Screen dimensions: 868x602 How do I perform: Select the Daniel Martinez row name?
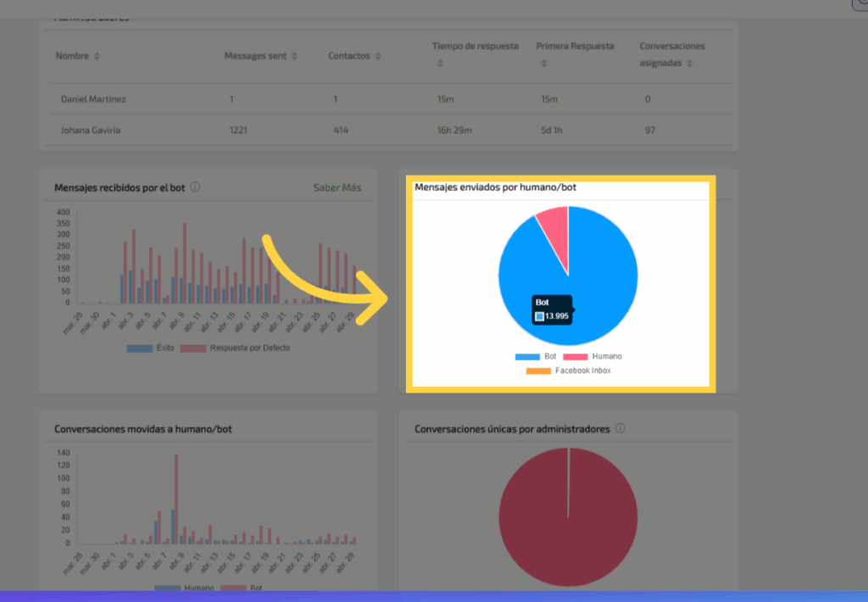pos(93,99)
